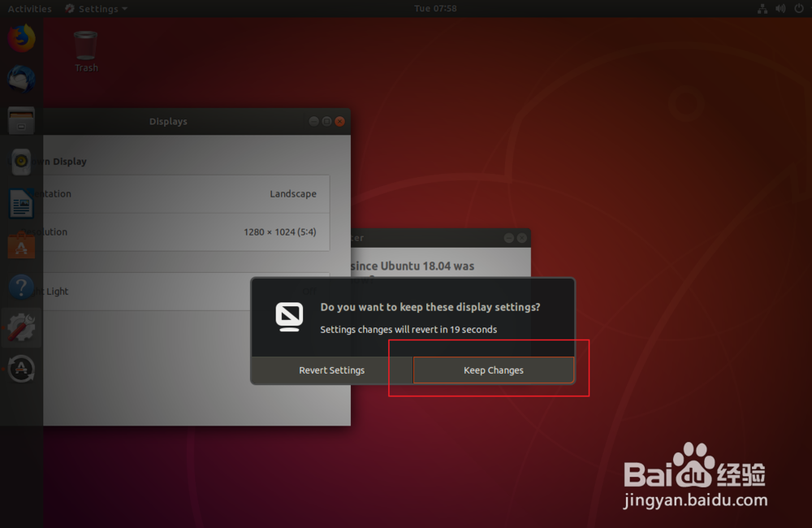Click Revert Settings in the dialog

[x=331, y=370]
